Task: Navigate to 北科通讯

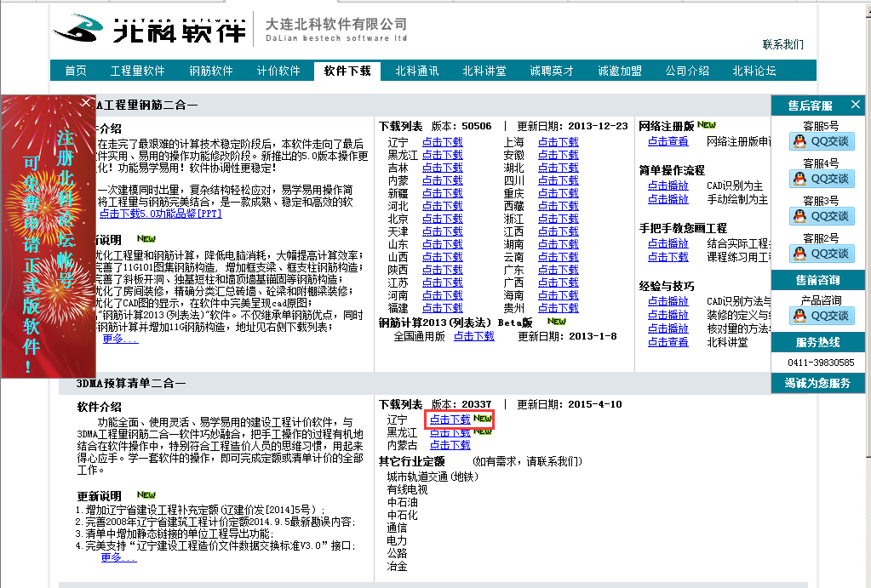Action: 417,71
